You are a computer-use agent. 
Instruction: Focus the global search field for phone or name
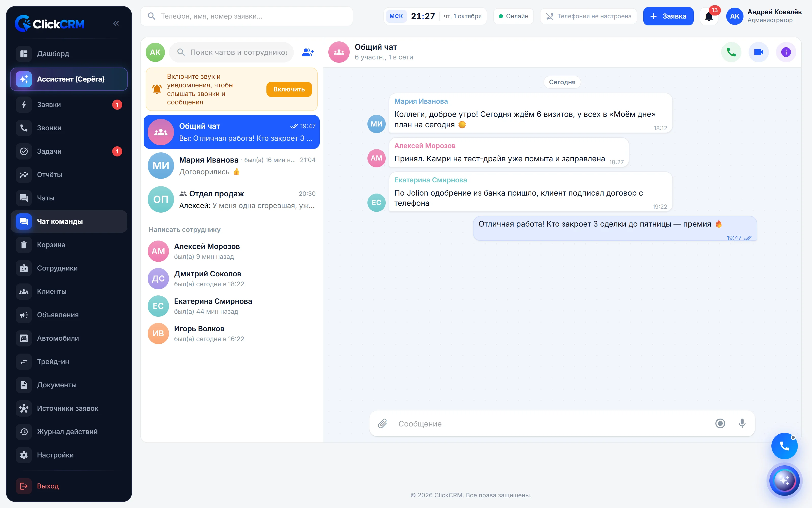(x=246, y=16)
